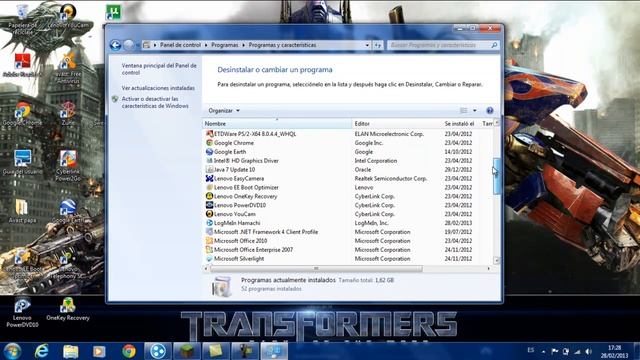The height and width of the screenshot is (360, 640).
Task: Click the ETDWare PS/2-X64 program icon
Action: [x=209, y=134]
